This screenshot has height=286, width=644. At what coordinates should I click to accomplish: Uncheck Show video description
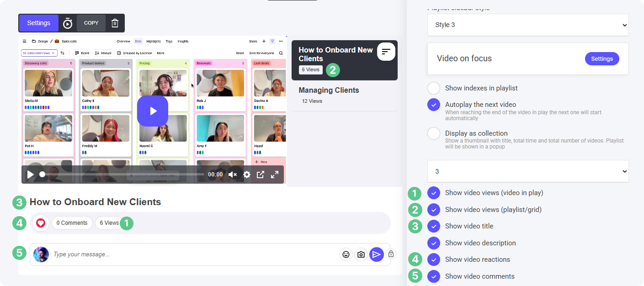434,243
